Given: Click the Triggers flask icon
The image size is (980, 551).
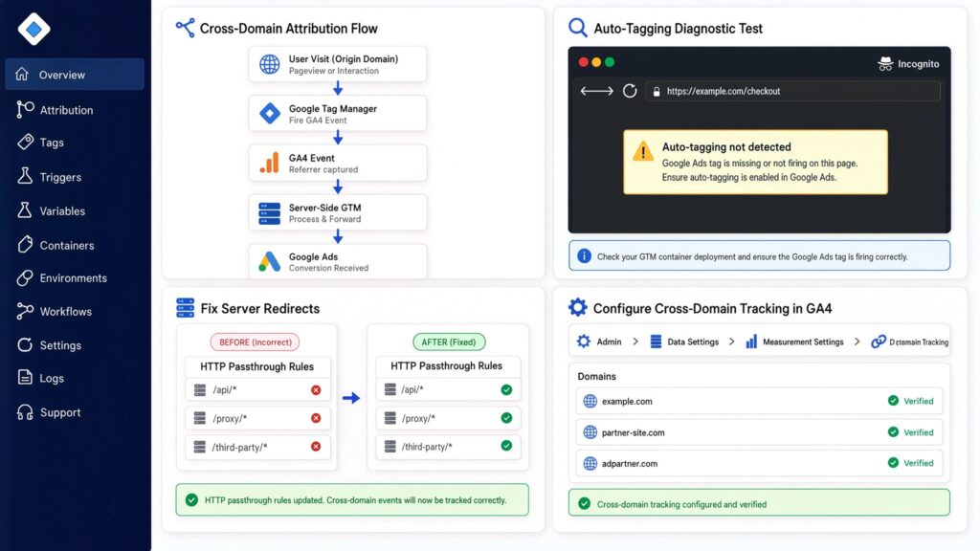Looking at the screenshot, I should [x=25, y=176].
